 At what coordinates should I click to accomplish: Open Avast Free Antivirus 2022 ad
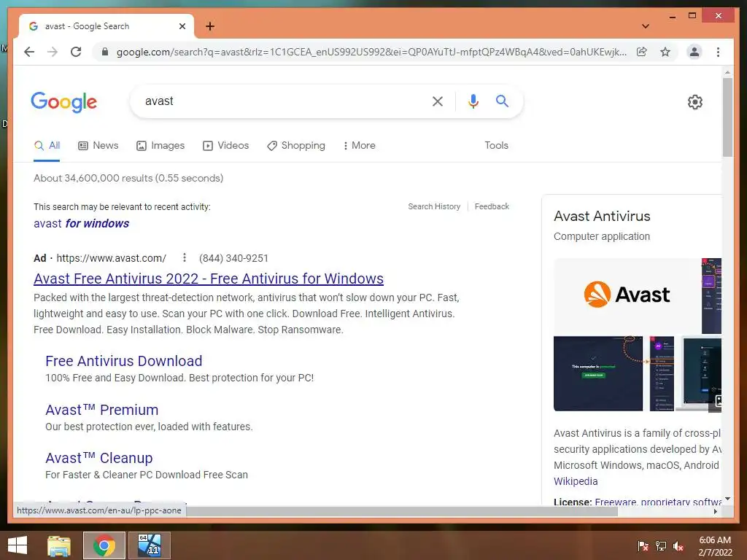pyautogui.click(x=209, y=278)
